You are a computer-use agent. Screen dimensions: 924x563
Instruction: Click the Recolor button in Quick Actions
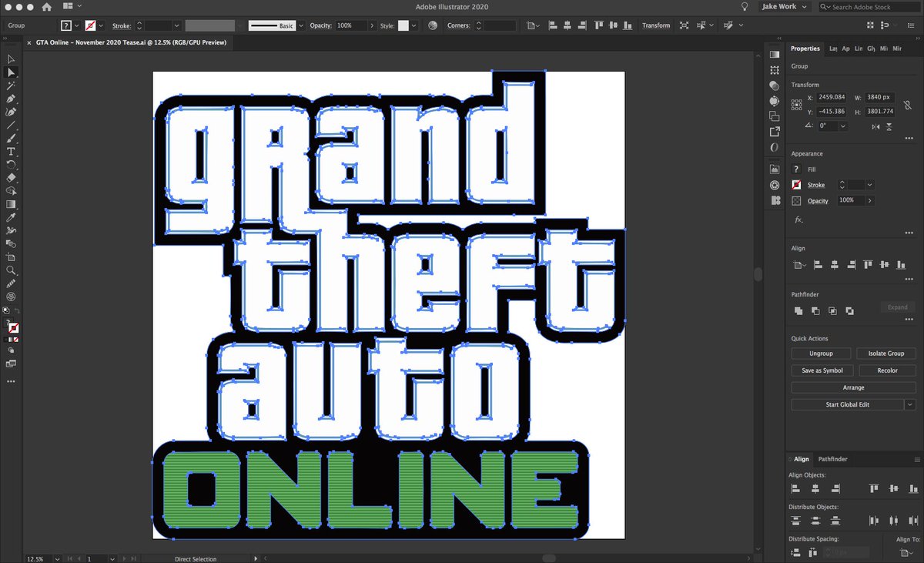886,370
